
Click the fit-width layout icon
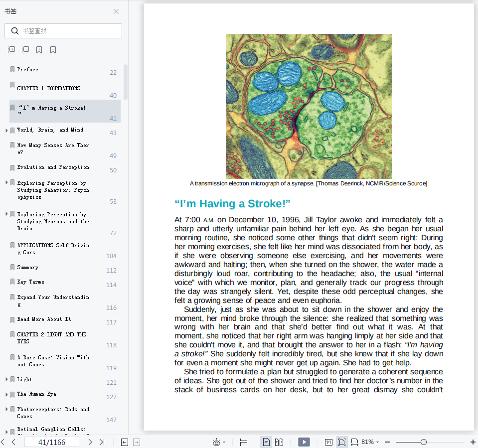(x=244, y=442)
